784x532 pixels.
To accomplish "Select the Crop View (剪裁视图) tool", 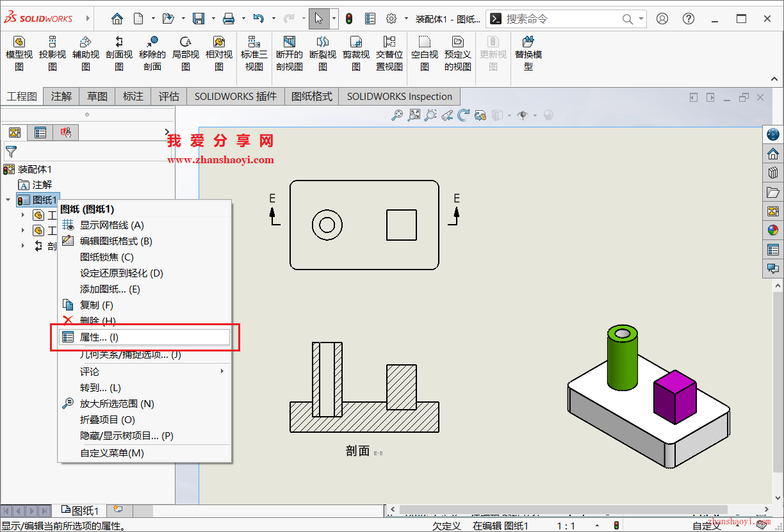I will point(356,53).
